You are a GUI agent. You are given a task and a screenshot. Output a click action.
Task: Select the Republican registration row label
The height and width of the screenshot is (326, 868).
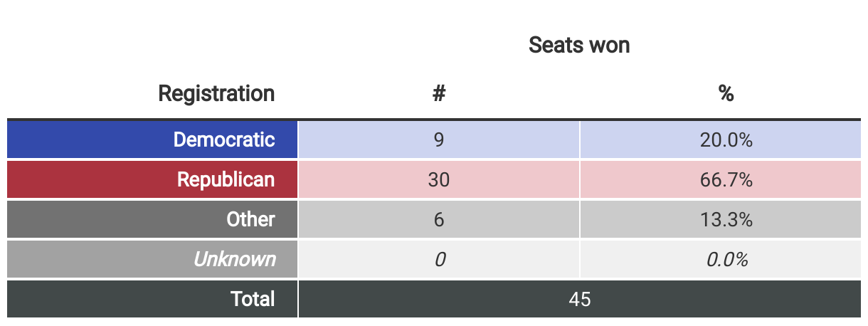pos(226,179)
